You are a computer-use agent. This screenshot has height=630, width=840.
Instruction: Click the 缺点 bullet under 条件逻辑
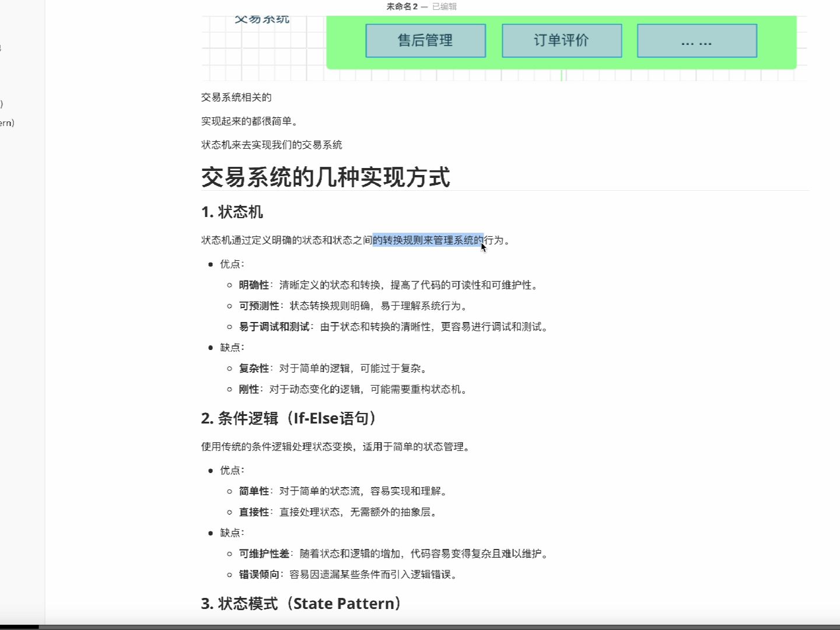pyautogui.click(x=232, y=533)
